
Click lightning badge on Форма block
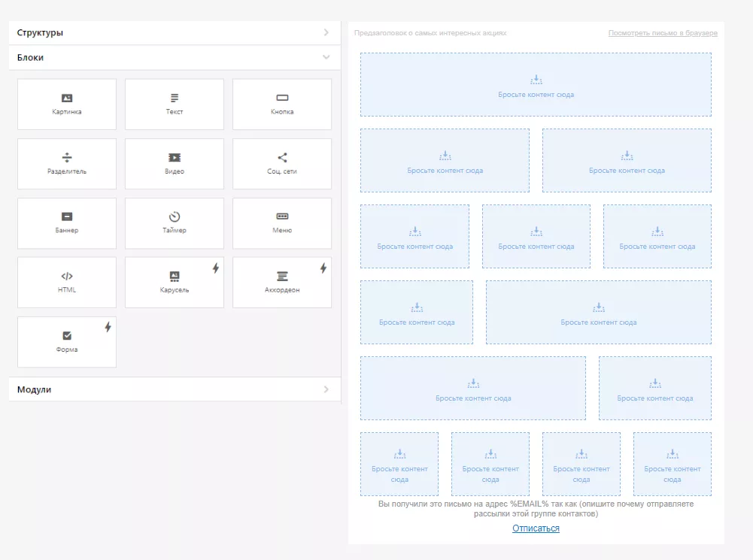[x=108, y=327]
